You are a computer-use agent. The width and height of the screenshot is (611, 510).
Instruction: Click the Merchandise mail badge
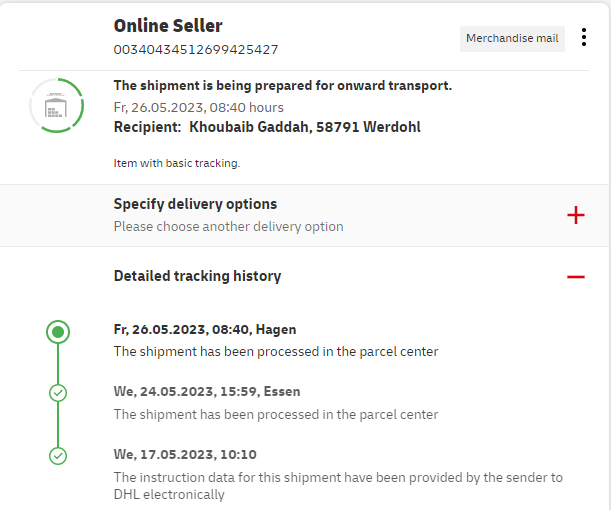point(512,38)
